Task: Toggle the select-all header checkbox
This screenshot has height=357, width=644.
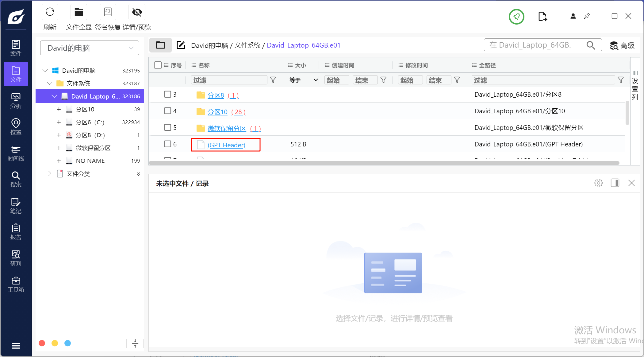Action: tap(158, 65)
